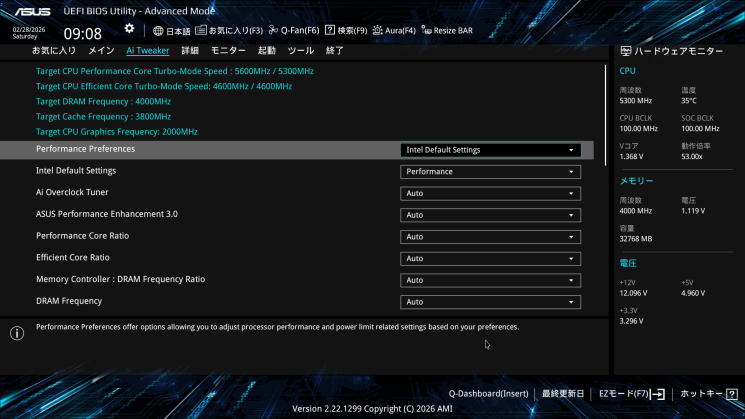Open Search (F9) question mark icon
This screenshot has height=419, width=745.
pos(330,31)
